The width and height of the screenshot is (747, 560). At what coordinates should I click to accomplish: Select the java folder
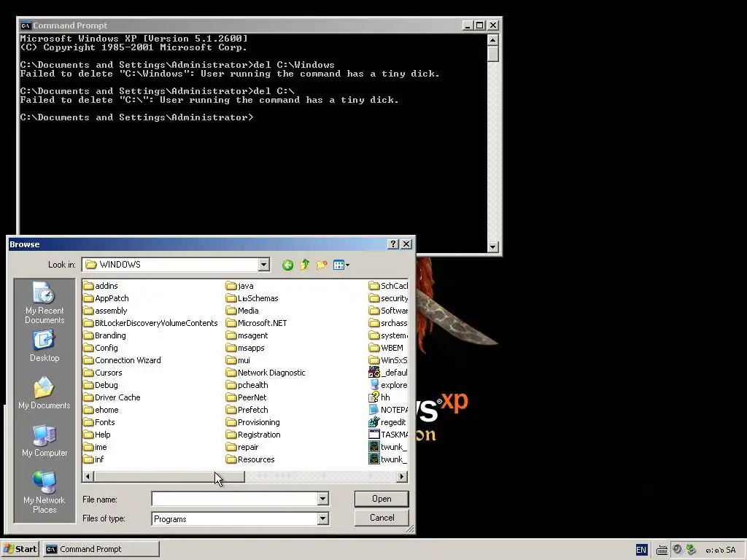pos(239,286)
